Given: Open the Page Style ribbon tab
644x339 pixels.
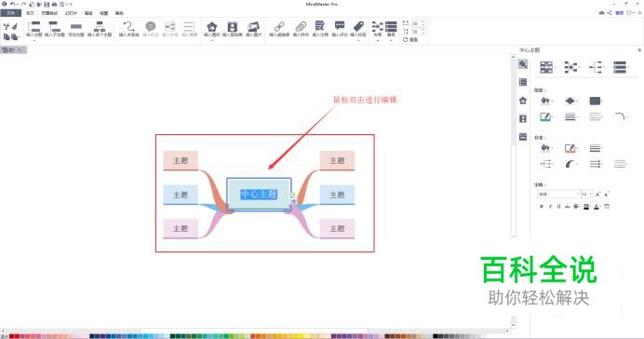Looking at the screenshot, I should click(x=49, y=13).
